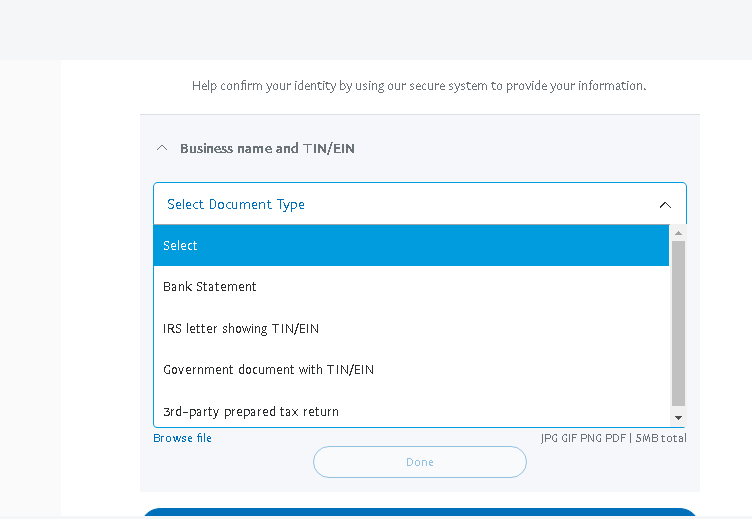Image resolution: width=752 pixels, height=519 pixels.
Task: Click the list scrollbar down arrow
Action: (678, 418)
